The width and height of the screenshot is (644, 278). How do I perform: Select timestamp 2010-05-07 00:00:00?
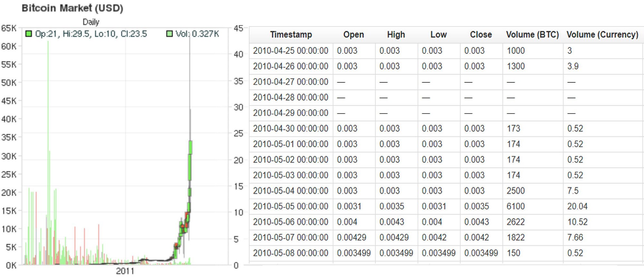[291, 238]
